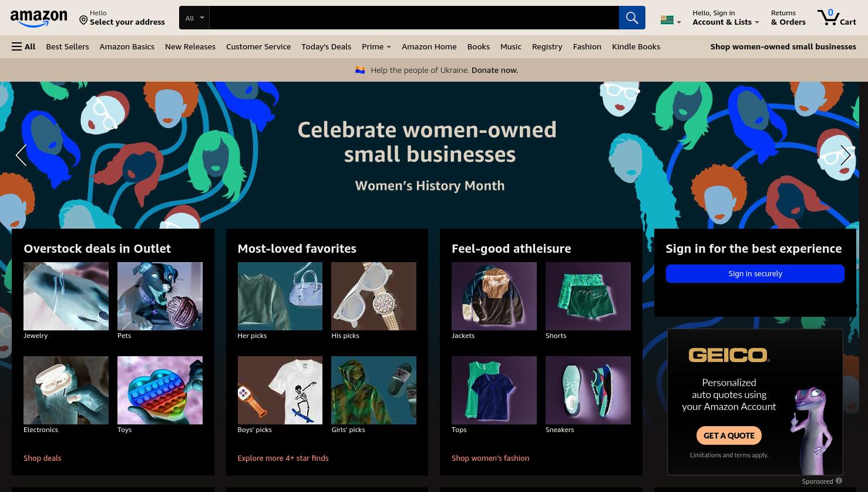Open Registry
The height and width of the screenshot is (492, 868).
click(x=547, y=46)
